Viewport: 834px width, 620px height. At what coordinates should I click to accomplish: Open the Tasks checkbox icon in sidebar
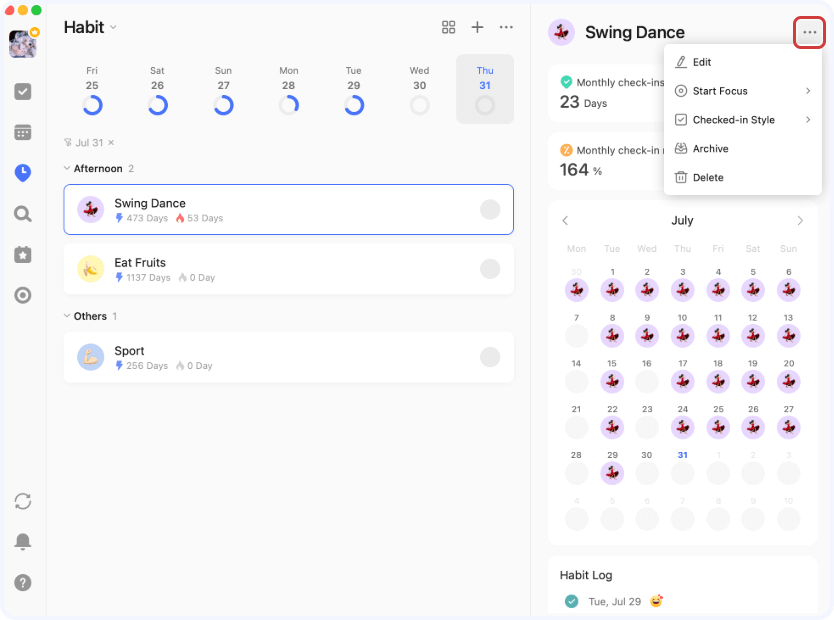pos(23,91)
